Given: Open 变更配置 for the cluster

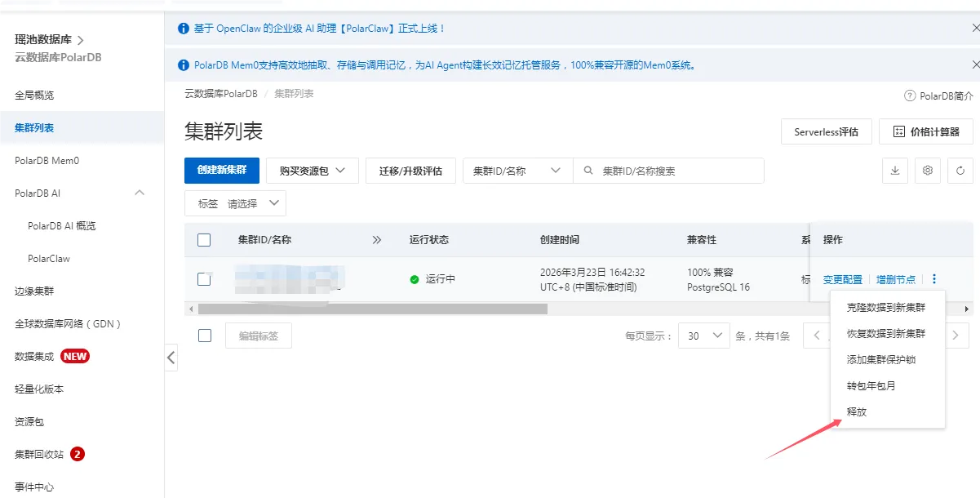Looking at the screenshot, I should (840, 278).
